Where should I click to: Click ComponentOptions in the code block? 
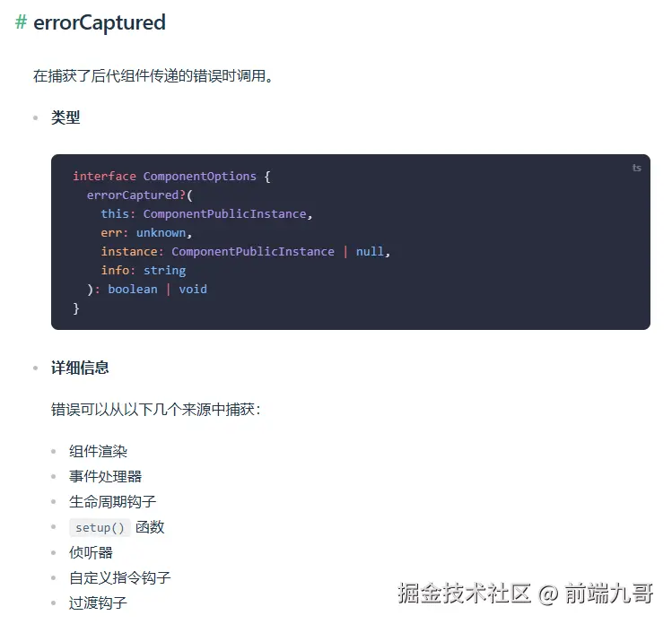(x=200, y=177)
